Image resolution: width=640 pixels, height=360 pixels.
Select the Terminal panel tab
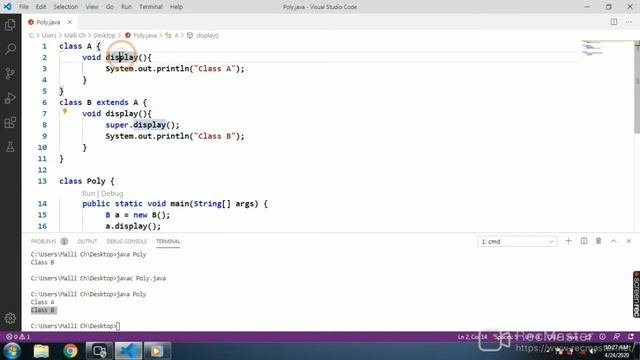168,241
